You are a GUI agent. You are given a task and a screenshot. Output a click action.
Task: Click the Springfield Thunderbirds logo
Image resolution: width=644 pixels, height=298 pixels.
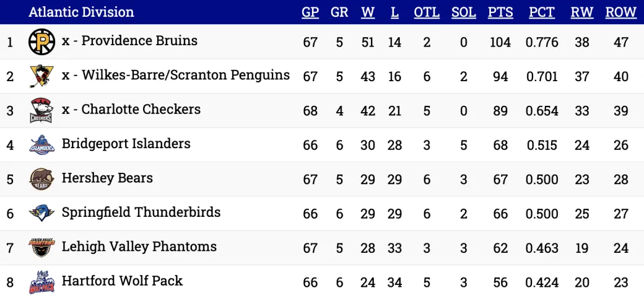click(41, 214)
